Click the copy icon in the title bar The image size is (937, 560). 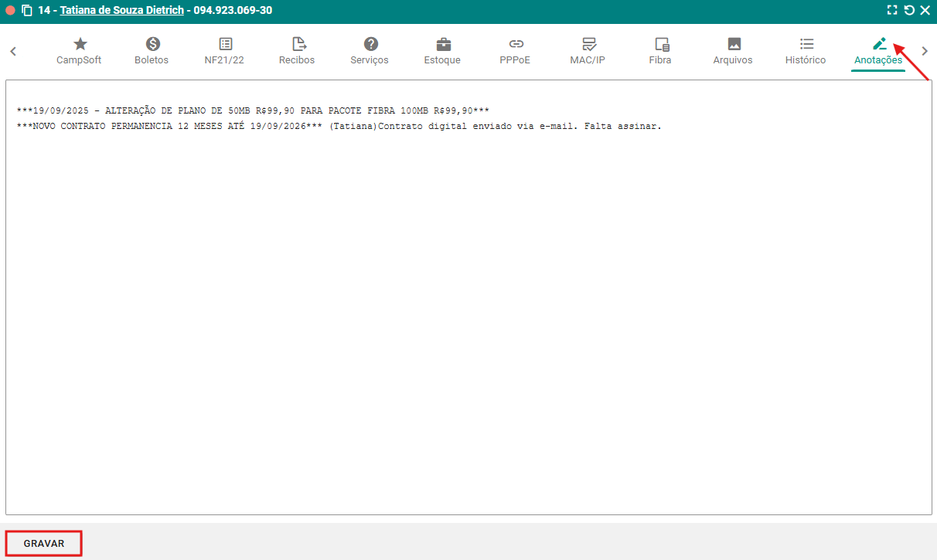click(27, 11)
